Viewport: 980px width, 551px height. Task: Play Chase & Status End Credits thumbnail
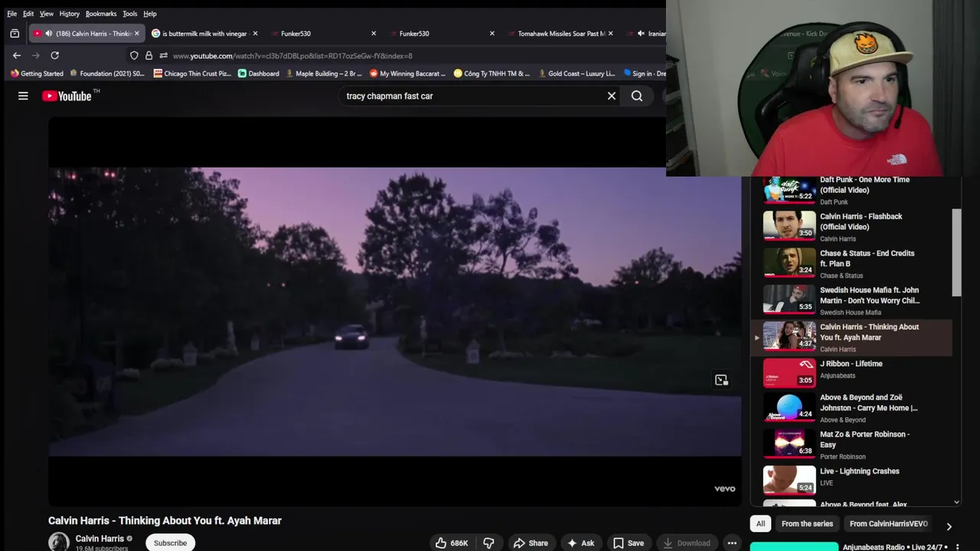tap(789, 262)
